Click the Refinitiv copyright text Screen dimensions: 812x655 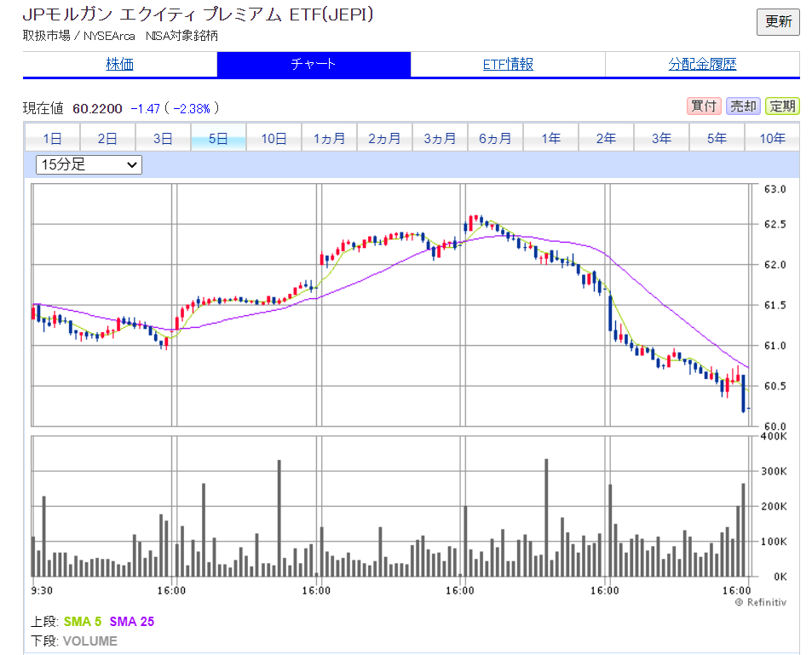761,602
